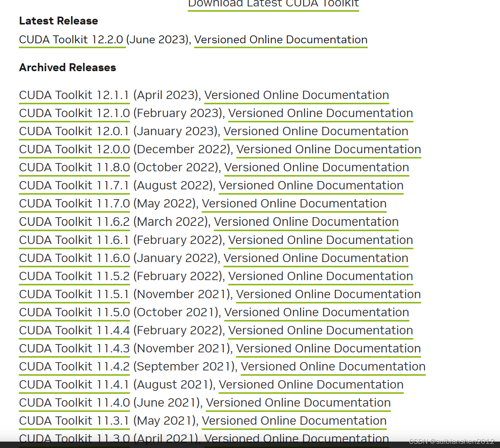
Task: View documentation link for 11.6.1
Action: [x=321, y=240]
